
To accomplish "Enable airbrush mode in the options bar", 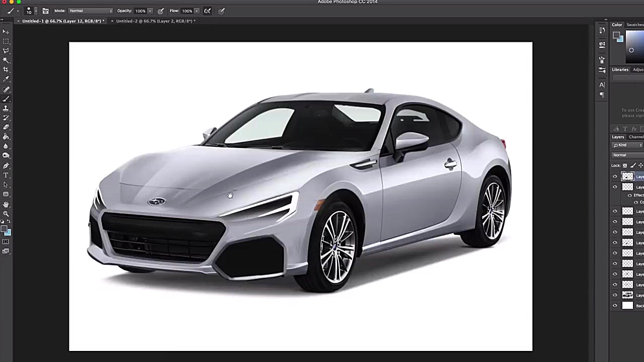I will click(207, 11).
